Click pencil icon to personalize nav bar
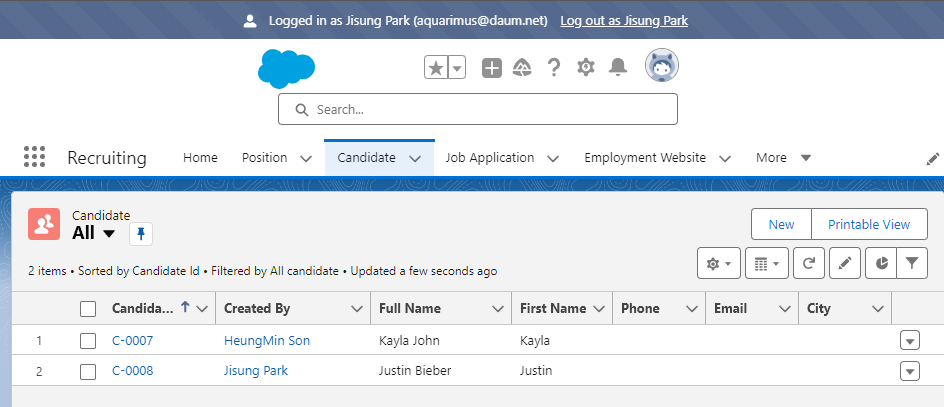 (933, 159)
